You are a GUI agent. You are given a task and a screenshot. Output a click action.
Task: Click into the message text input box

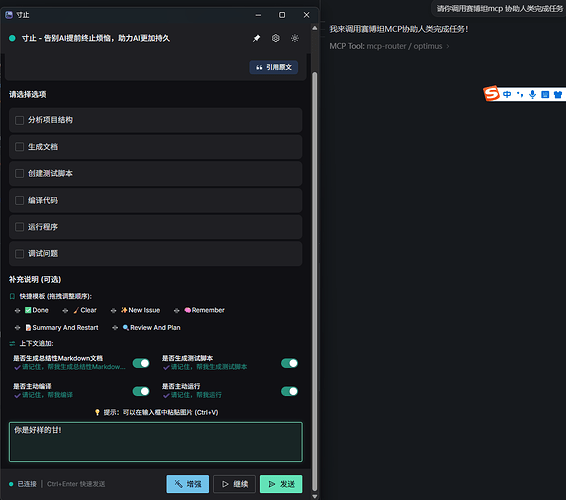156,442
